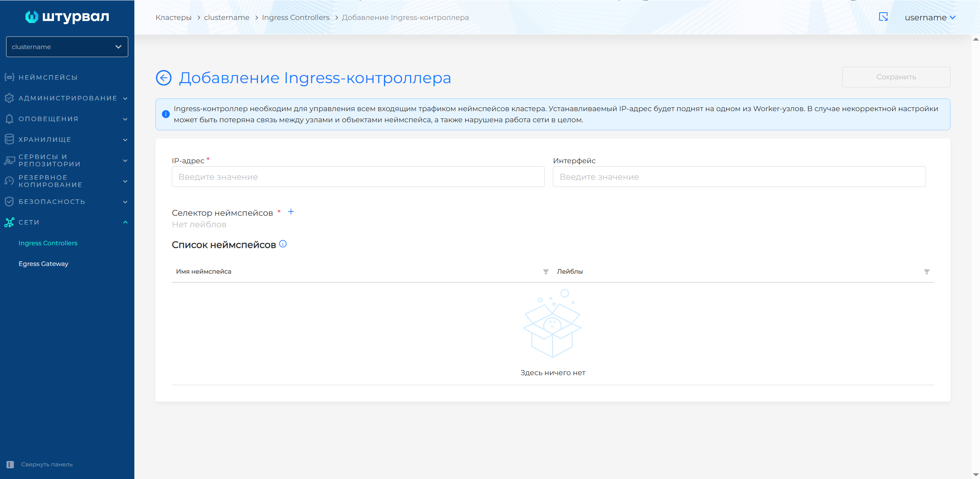This screenshot has height=479, width=980.
Task: Click the expand window icon near username
Action: tap(883, 17)
